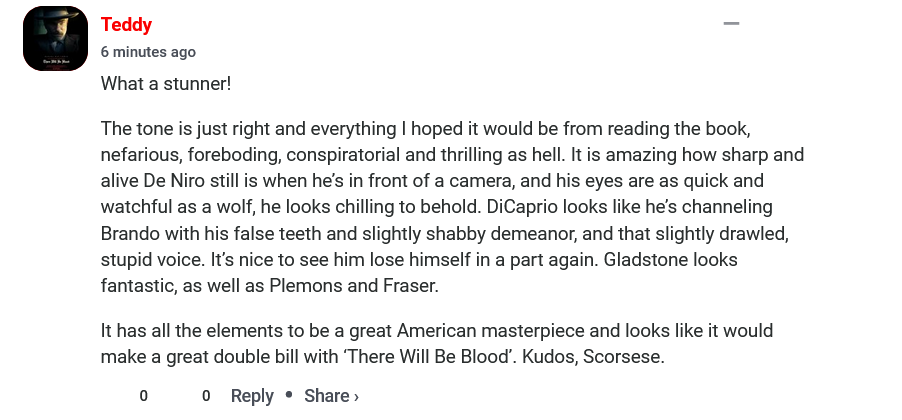Click the second vote count zero
This screenshot has height=420, width=902.
(206, 396)
